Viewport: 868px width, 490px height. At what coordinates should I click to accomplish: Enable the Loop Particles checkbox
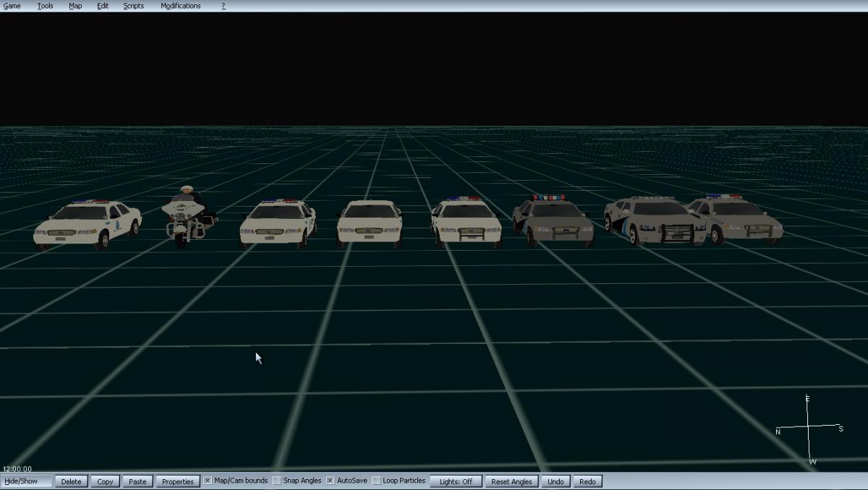tap(376, 481)
